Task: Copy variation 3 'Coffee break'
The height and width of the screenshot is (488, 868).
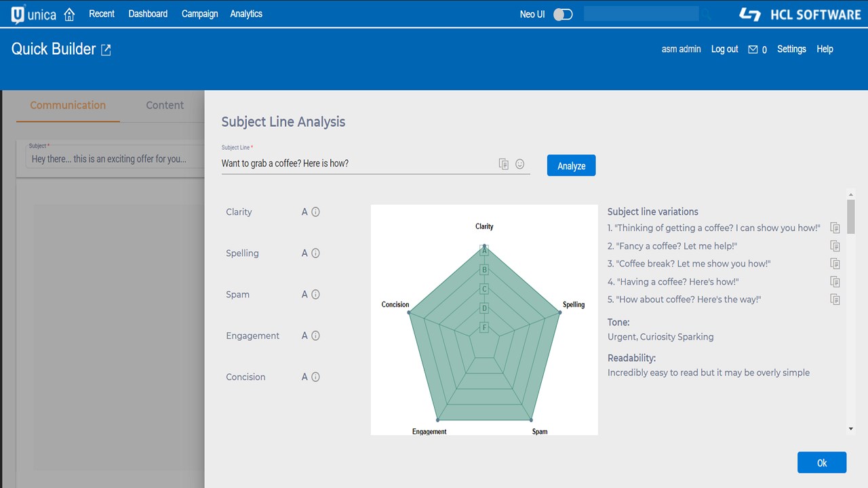Action: (835, 264)
